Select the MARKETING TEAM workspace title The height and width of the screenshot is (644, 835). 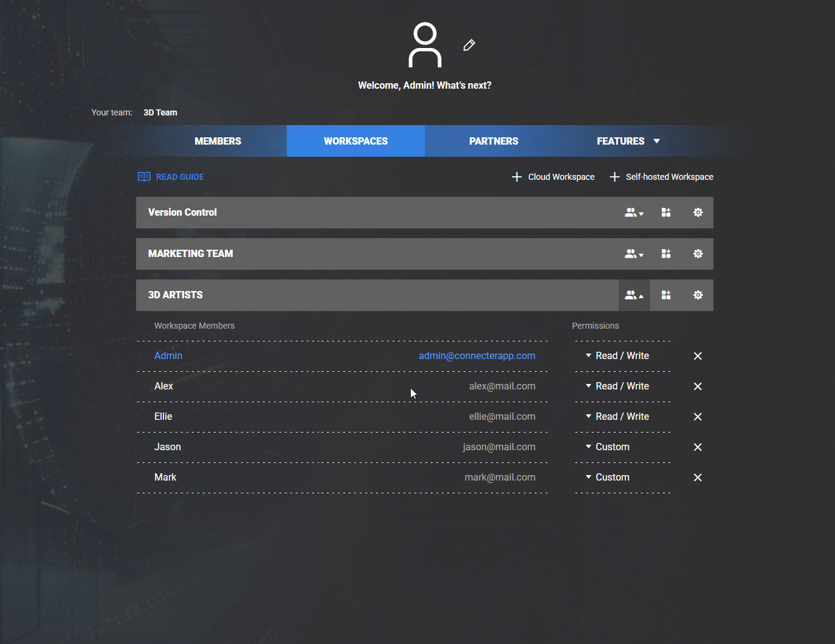tap(190, 254)
